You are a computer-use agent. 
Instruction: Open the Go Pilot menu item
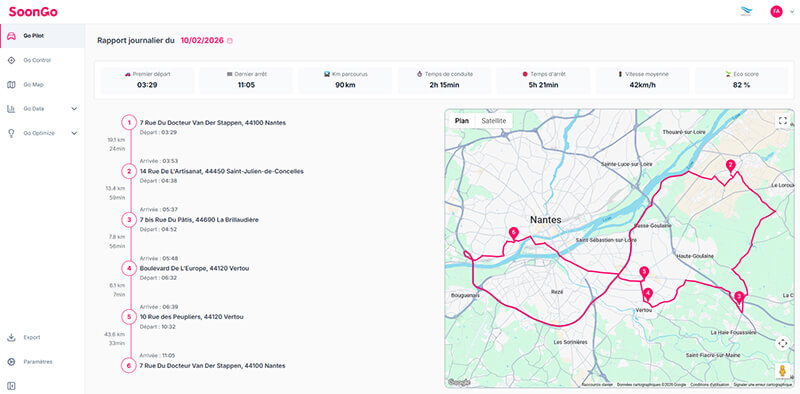click(x=42, y=36)
